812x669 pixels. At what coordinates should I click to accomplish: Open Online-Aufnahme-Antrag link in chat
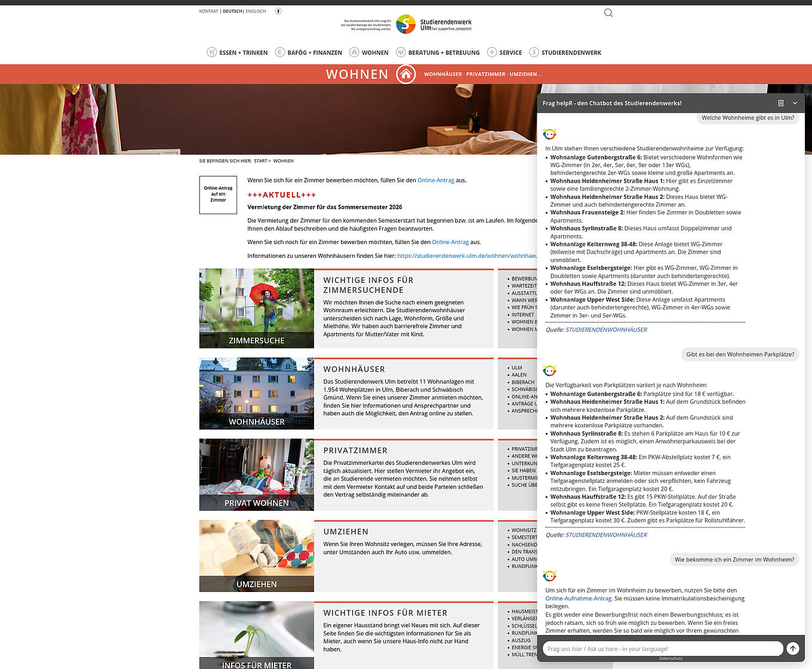pos(578,599)
